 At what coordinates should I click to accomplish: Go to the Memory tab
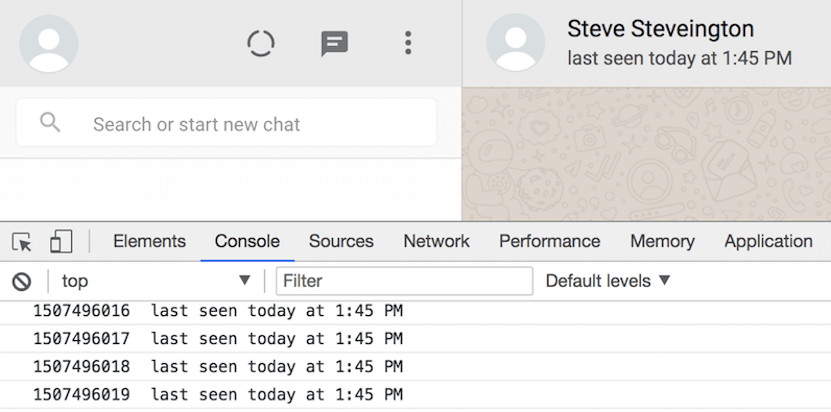click(x=662, y=241)
